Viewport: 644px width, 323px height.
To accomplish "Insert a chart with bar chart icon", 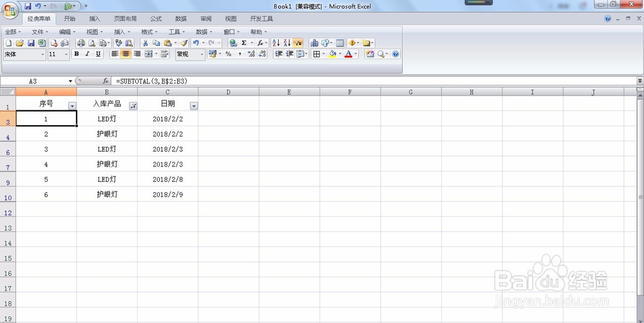I will pyautogui.click(x=314, y=43).
